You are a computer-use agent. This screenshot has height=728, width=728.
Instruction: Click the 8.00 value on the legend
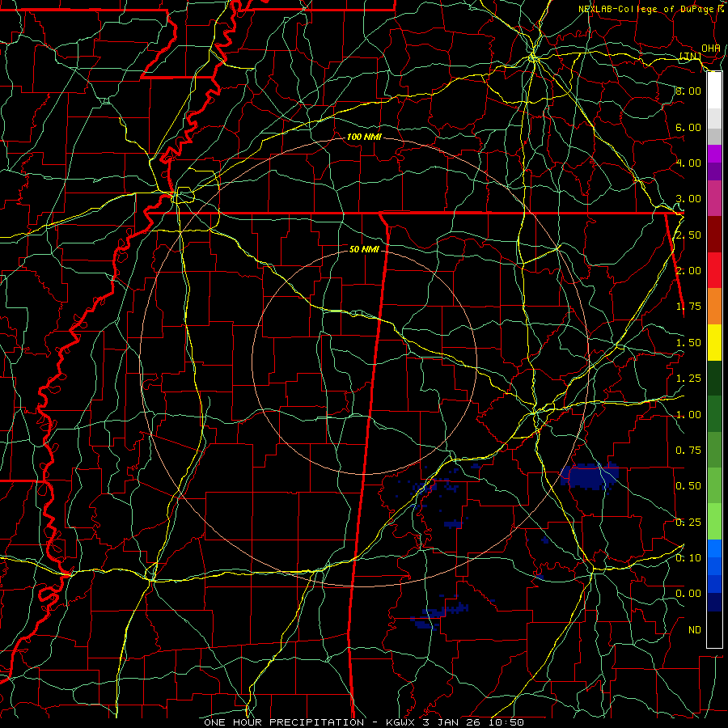[x=688, y=91]
